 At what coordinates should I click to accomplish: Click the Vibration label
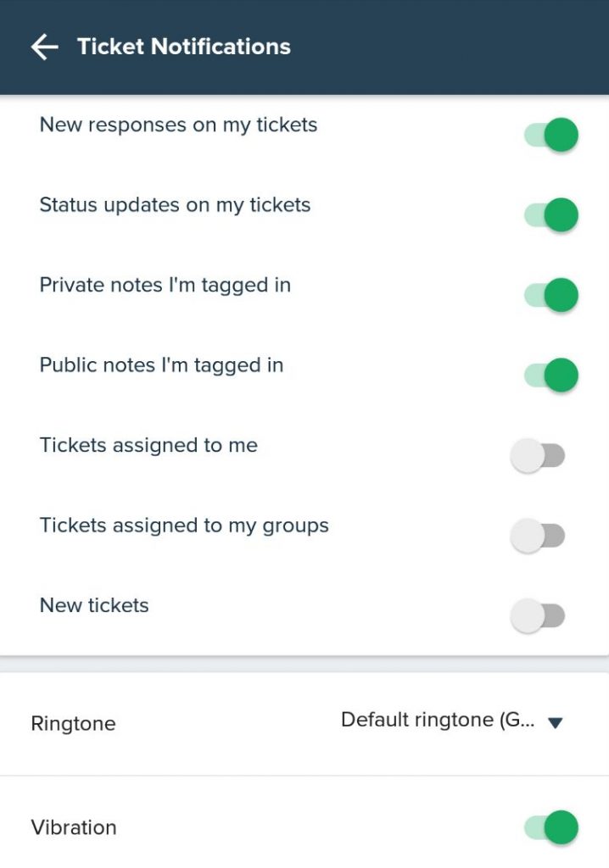click(74, 827)
